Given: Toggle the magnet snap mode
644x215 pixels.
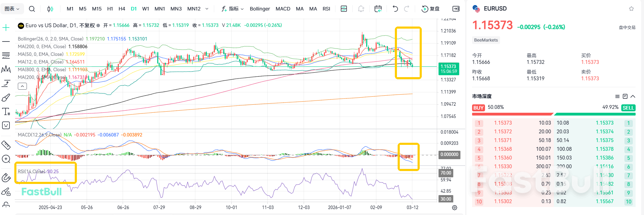Looking at the screenshot, I should (x=6, y=178).
